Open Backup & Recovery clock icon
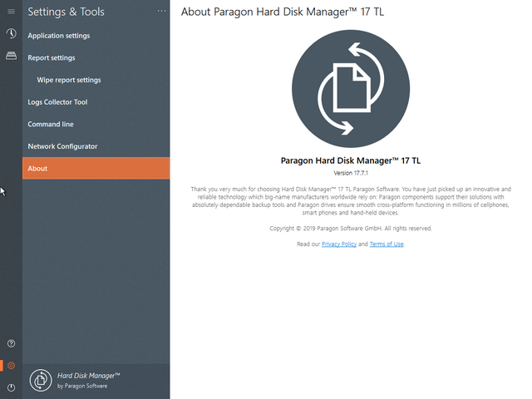532x399 pixels. coord(11,34)
